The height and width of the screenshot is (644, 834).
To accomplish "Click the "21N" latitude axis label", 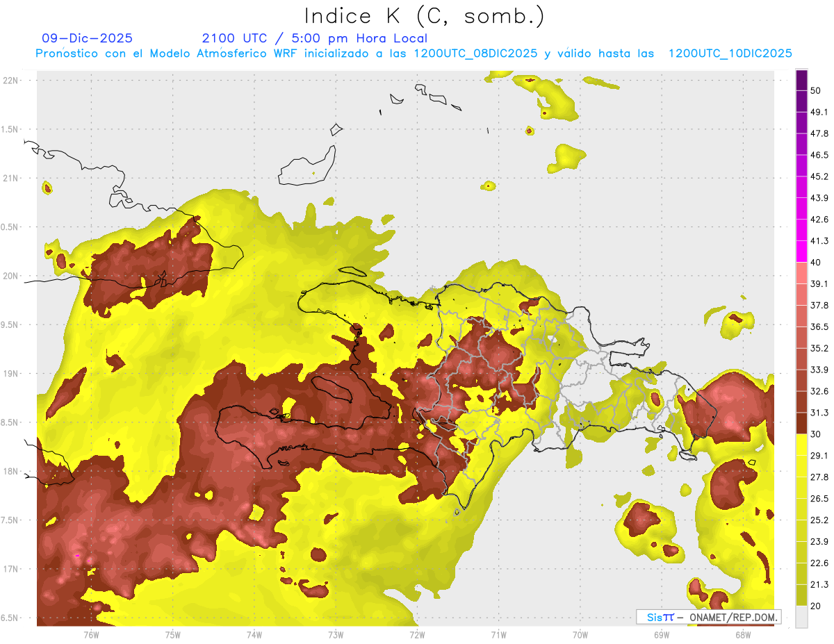I will 11,178.
